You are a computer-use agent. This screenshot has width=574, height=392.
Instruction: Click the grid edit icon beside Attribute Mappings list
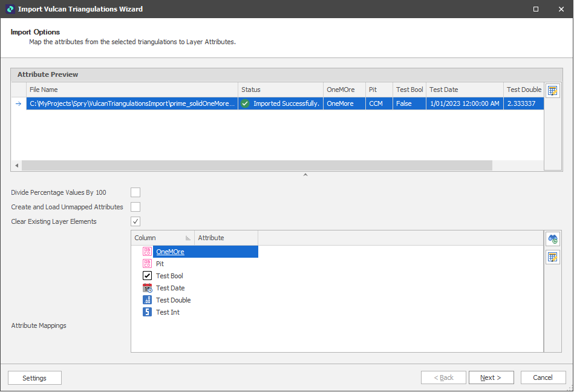pyautogui.click(x=552, y=257)
